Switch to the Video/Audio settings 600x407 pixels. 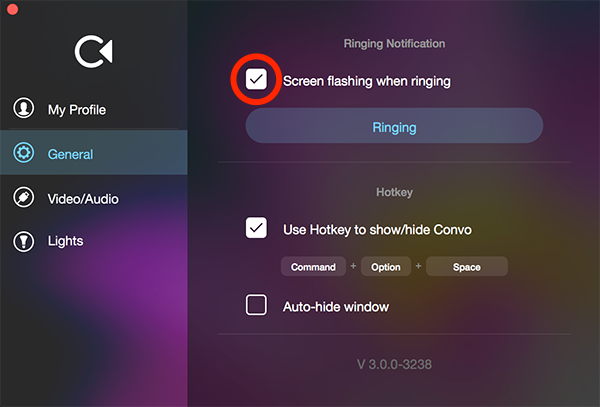pyautogui.click(x=83, y=198)
